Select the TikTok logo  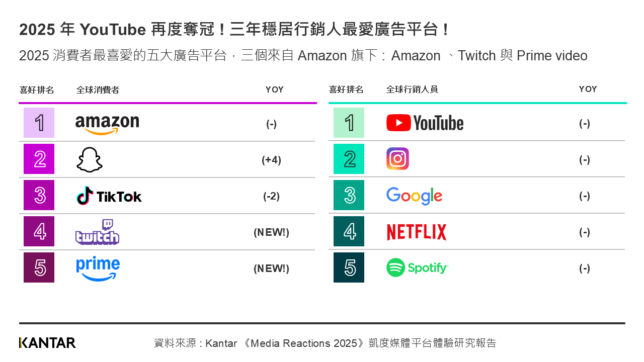click(x=109, y=196)
